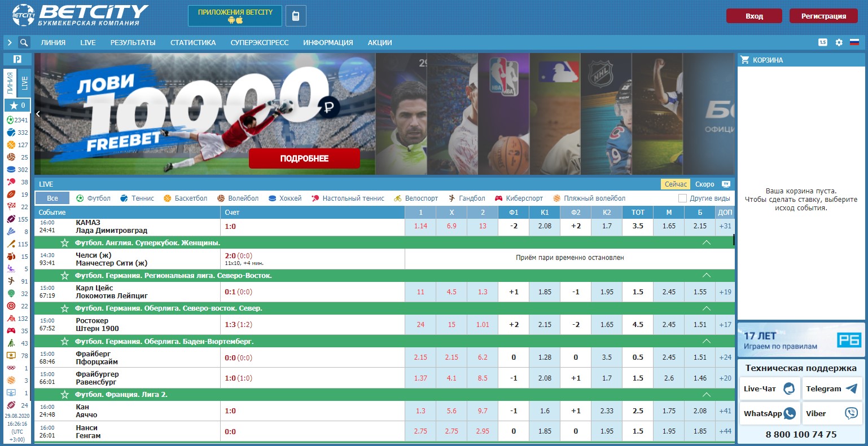Select odds 2.95 for Генгам win
The width and height of the screenshot is (868, 446).
(x=483, y=431)
